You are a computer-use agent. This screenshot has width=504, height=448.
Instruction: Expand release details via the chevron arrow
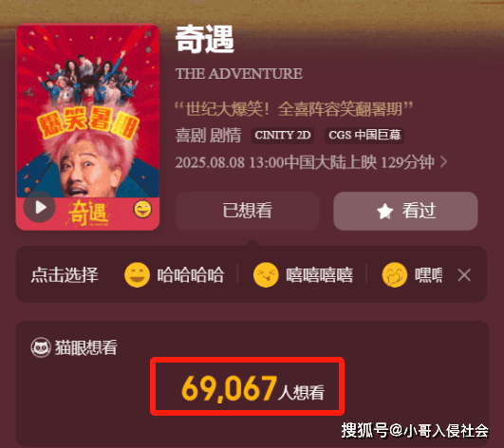(x=444, y=162)
